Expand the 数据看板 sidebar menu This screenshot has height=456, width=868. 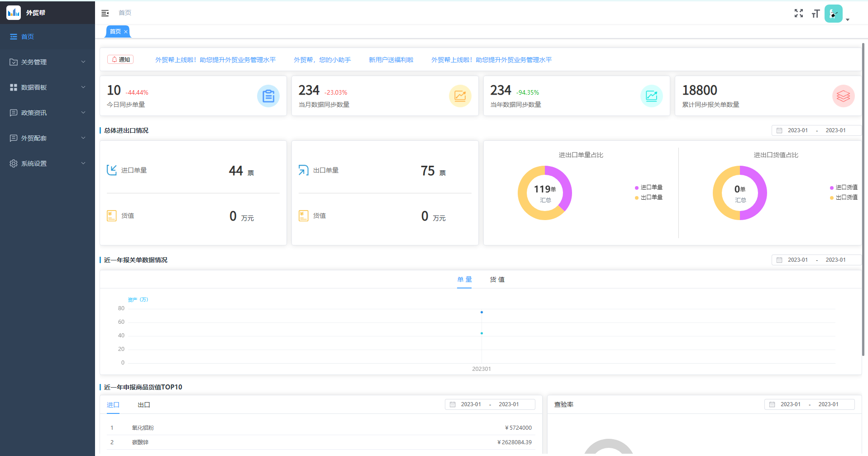[x=48, y=87]
